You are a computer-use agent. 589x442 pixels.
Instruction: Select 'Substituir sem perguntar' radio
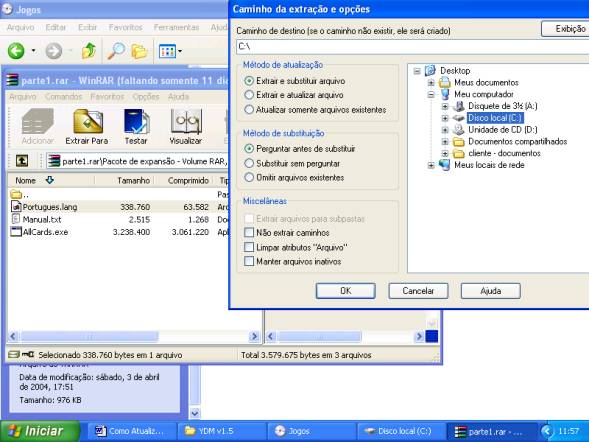tap(249, 163)
